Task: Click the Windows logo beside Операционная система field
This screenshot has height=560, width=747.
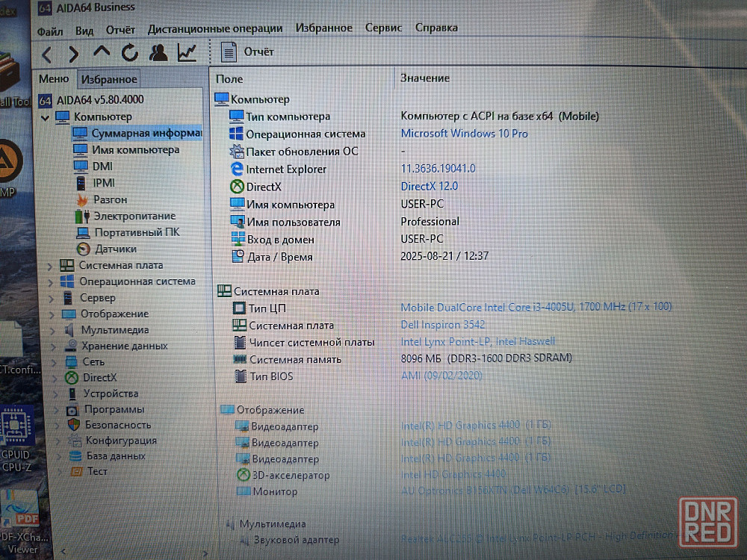Action: 236,134
